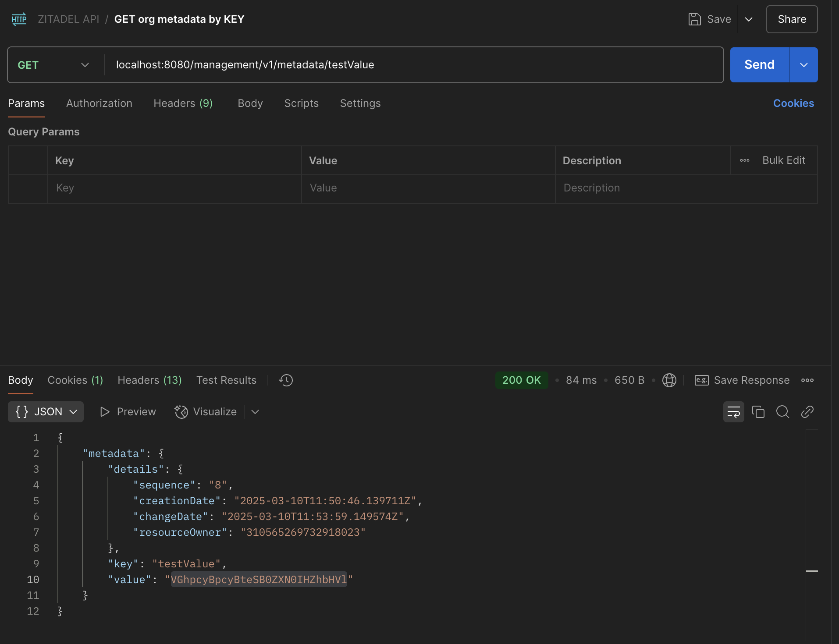Open the response more-options ellipsis
Viewport: 839px width, 644px height.
pos(807,380)
